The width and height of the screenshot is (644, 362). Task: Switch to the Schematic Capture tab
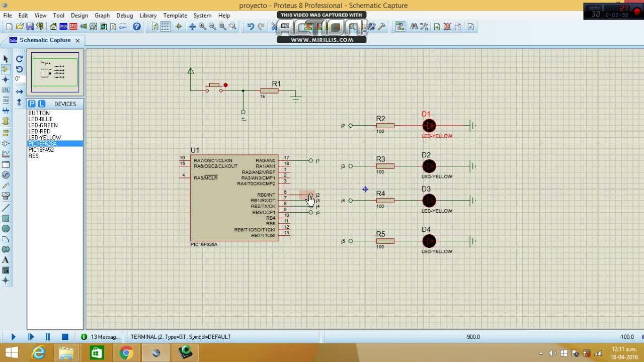pyautogui.click(x=45, y=40)
